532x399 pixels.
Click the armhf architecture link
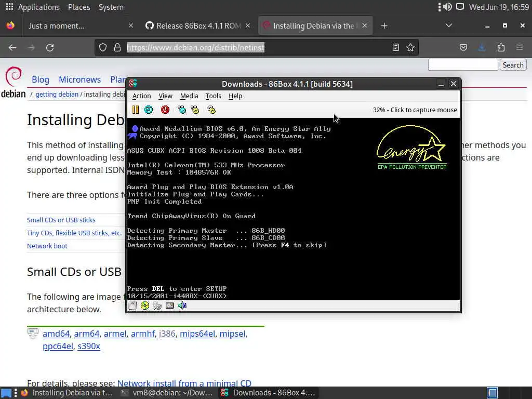(143, 334)
